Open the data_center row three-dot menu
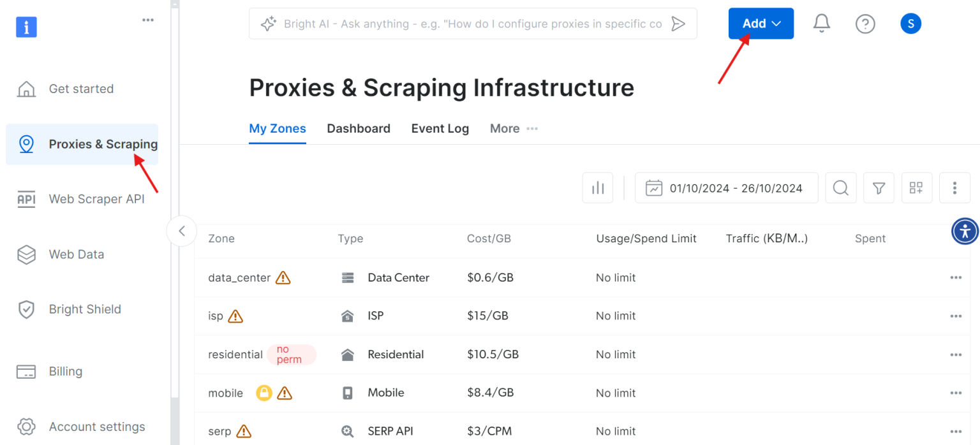Image resolution: width=980 pixels, height=445 pixels. click(x=955, y=278)
